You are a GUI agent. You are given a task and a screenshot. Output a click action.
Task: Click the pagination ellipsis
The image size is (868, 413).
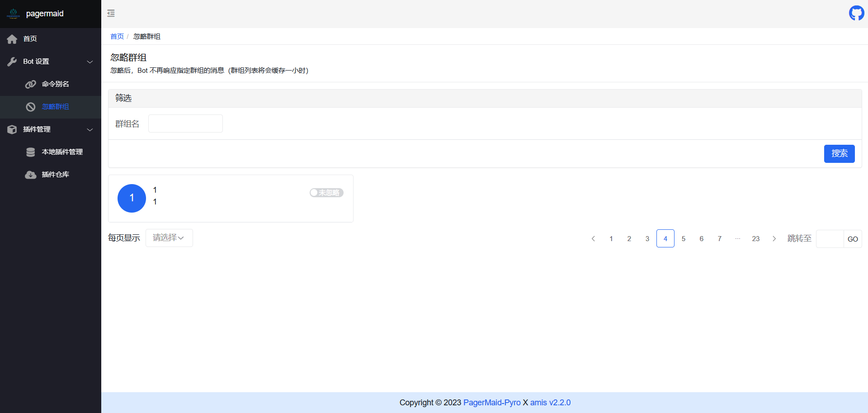(x=738, y=238)
